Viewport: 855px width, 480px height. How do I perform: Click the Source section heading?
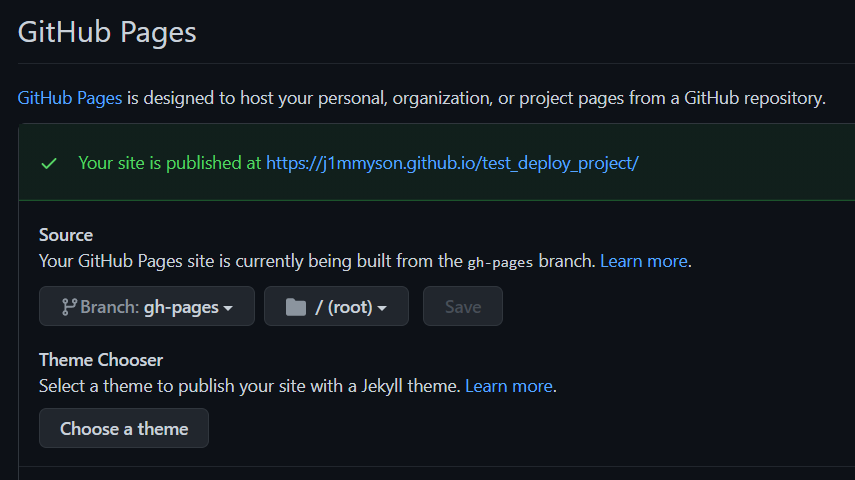[x=66, y=235]
